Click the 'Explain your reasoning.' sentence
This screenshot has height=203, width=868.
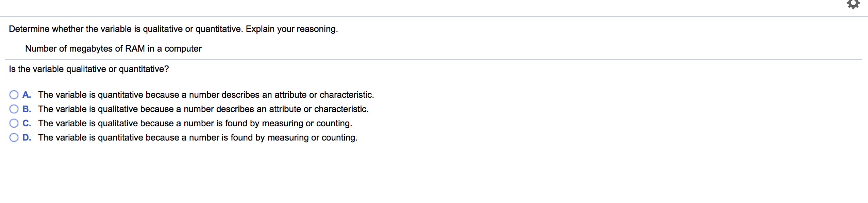(292, 29)
